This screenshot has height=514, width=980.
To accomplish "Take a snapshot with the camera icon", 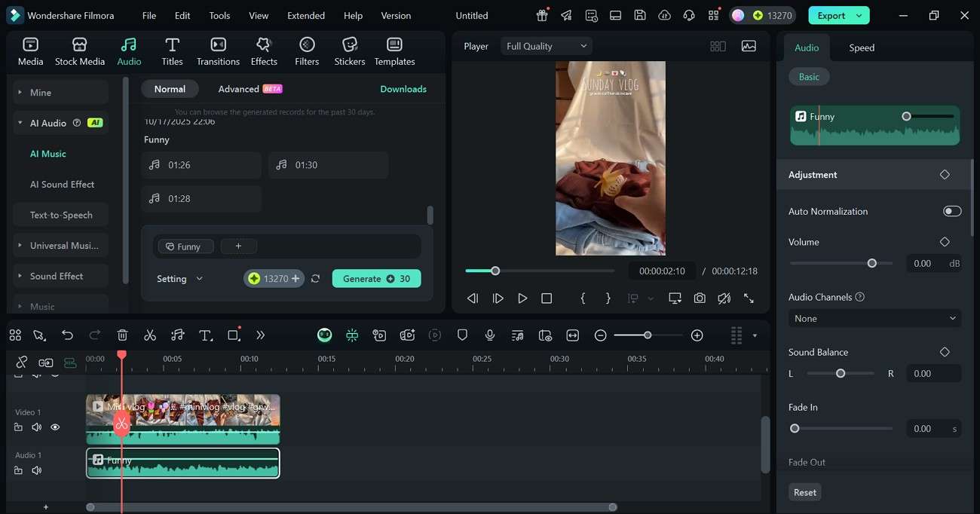I will (700, 298).
